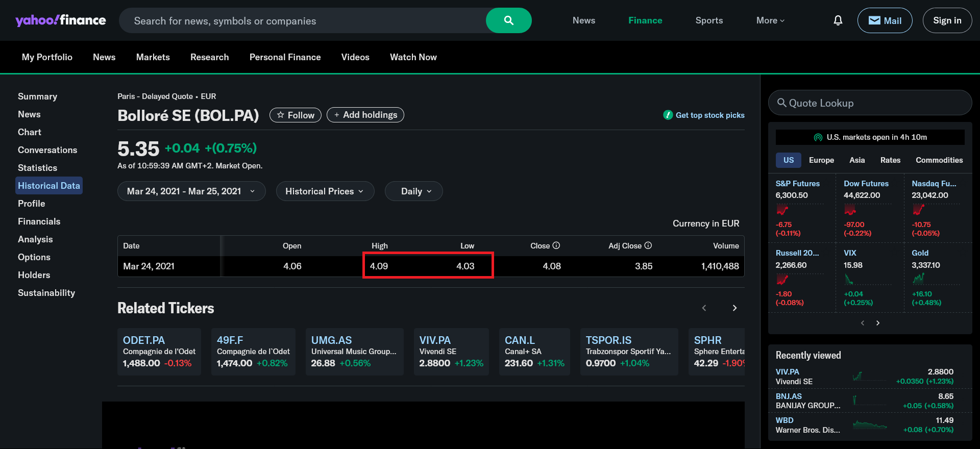Image resolution: width=980 pixels, height=449 pixels.
Task: Expand the More menu
Action: (770, 20)
